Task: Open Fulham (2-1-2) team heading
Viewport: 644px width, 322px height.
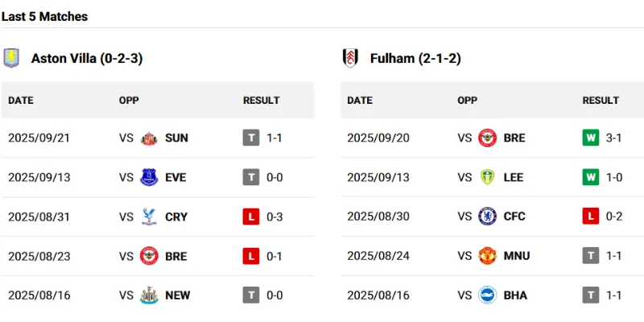Action: tap(415, 58)
